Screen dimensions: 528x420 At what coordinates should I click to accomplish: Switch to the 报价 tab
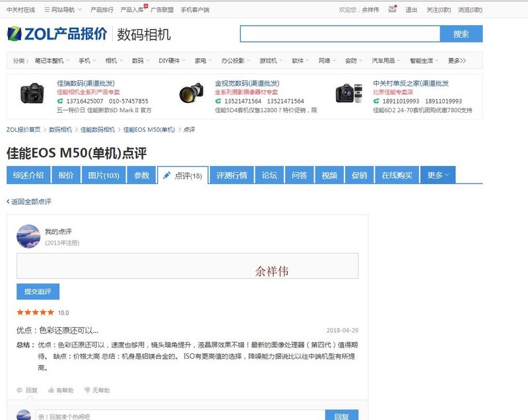(65, 175)
